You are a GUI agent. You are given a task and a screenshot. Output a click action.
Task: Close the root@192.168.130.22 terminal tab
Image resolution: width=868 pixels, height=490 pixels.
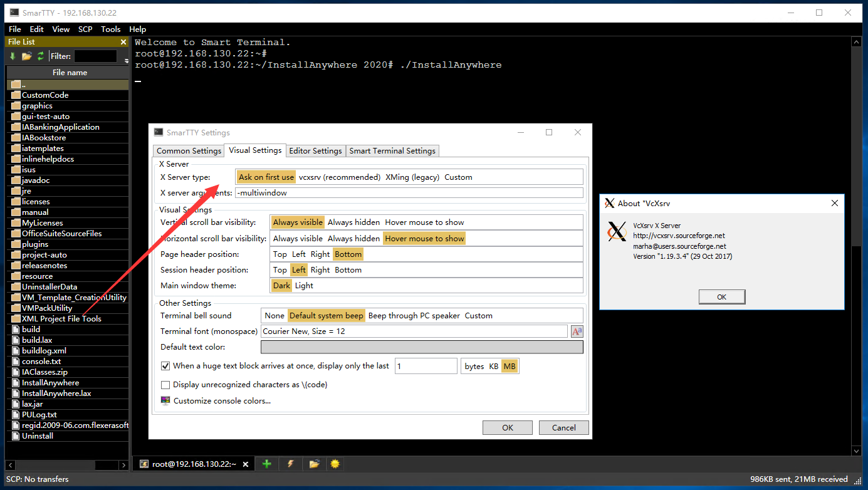pyautogui.click(x=246, y=464)
